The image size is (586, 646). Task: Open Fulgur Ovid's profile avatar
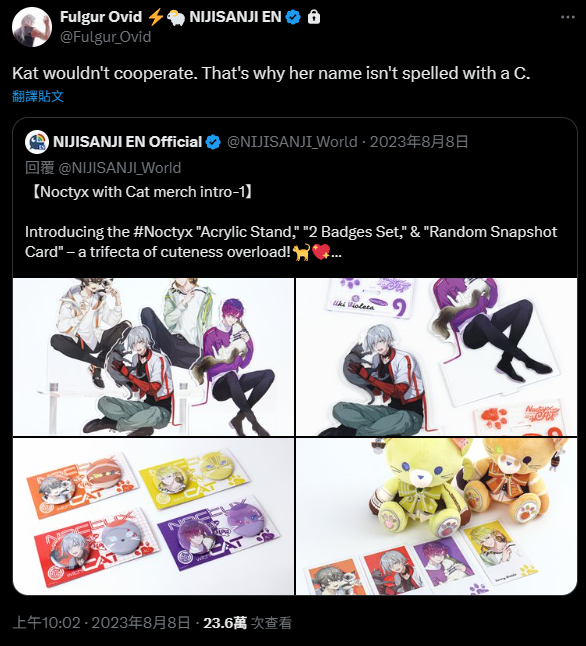(32, 27)
